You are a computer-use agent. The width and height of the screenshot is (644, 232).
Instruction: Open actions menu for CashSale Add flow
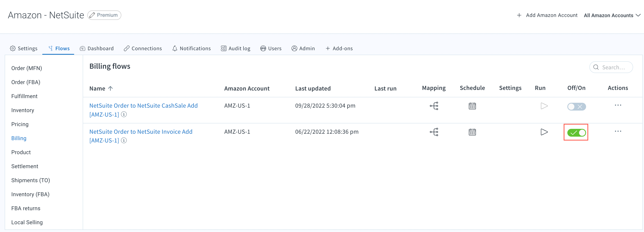tap(618, 105)
